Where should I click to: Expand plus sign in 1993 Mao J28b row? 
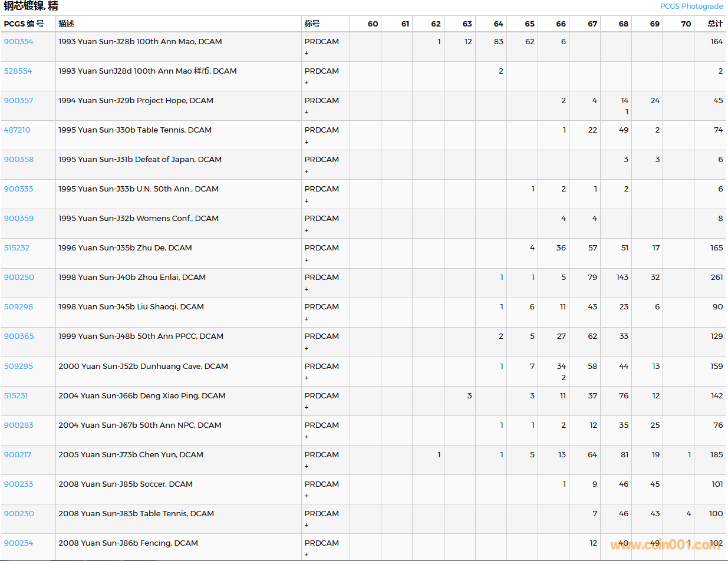click(307, 53)
